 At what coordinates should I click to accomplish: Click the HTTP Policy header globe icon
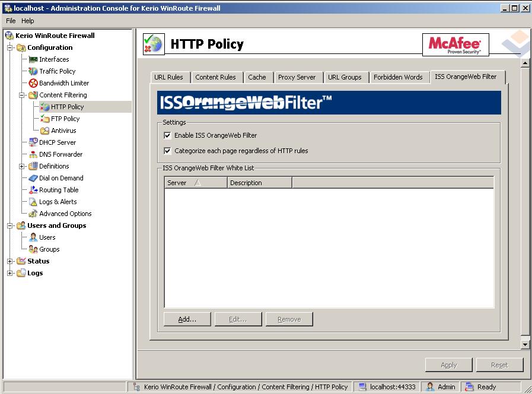[x=154, y=44]
